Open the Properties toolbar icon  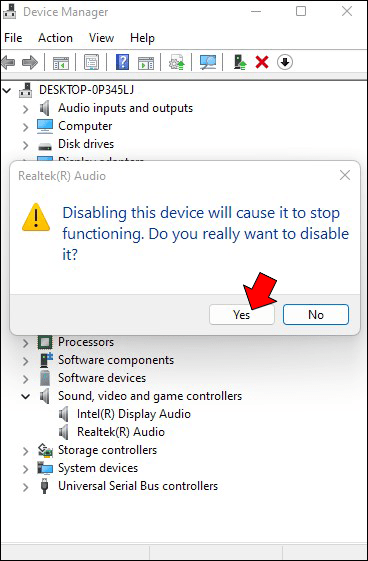[x=91, y=63]
